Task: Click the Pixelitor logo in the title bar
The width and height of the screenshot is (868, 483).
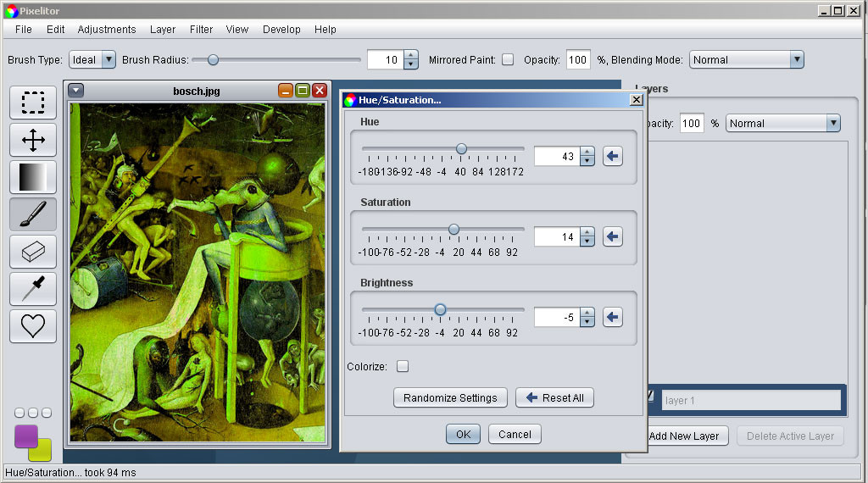Action: (12, 10)
